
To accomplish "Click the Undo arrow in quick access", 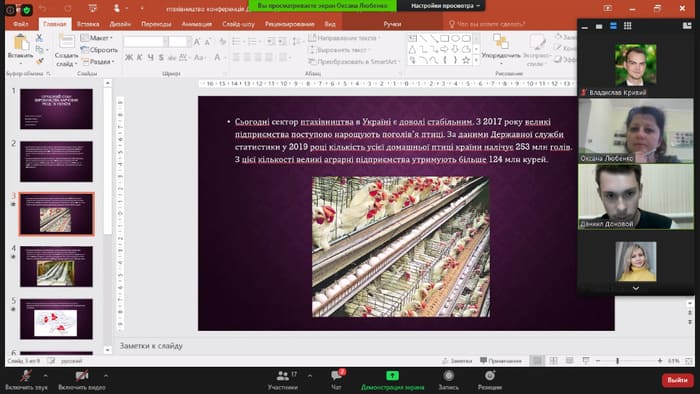I will (43, 8).
